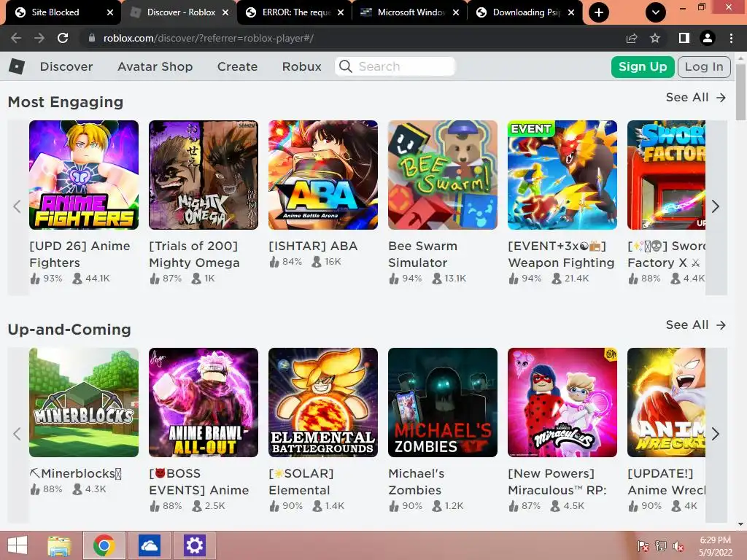The width and height of the screenshot is (747, 560).
Task: Open the Windows Start button
Action: pos(18,545)
